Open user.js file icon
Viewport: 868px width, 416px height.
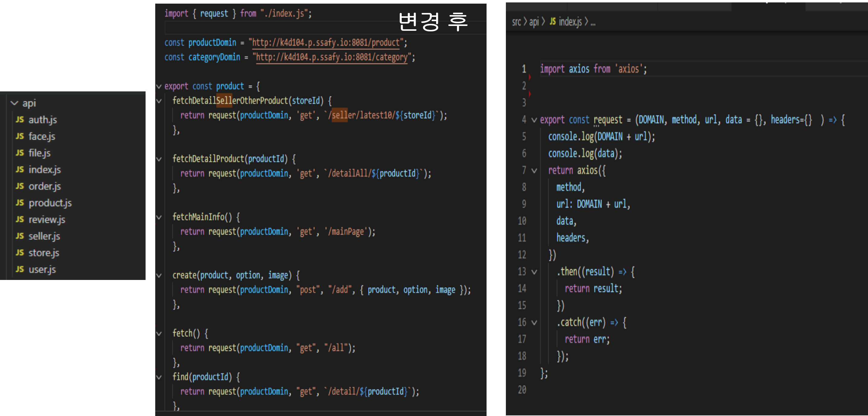click(20, 269)
